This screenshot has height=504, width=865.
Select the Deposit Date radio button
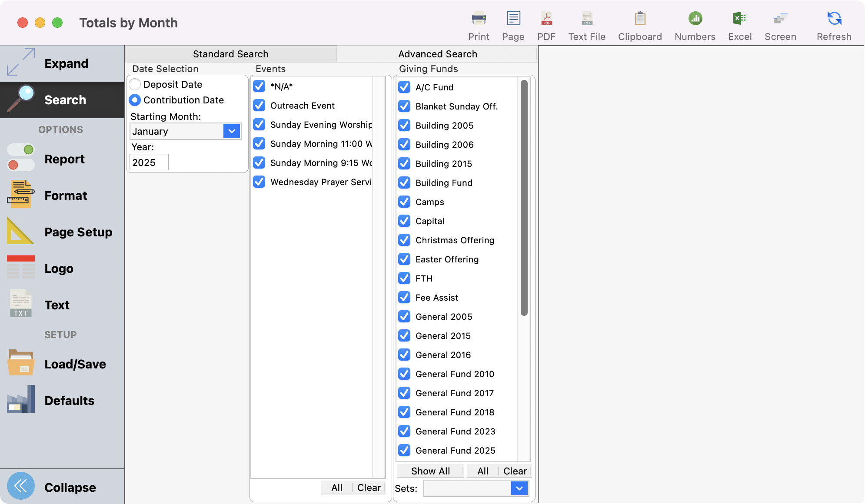(x=135, y=84)
